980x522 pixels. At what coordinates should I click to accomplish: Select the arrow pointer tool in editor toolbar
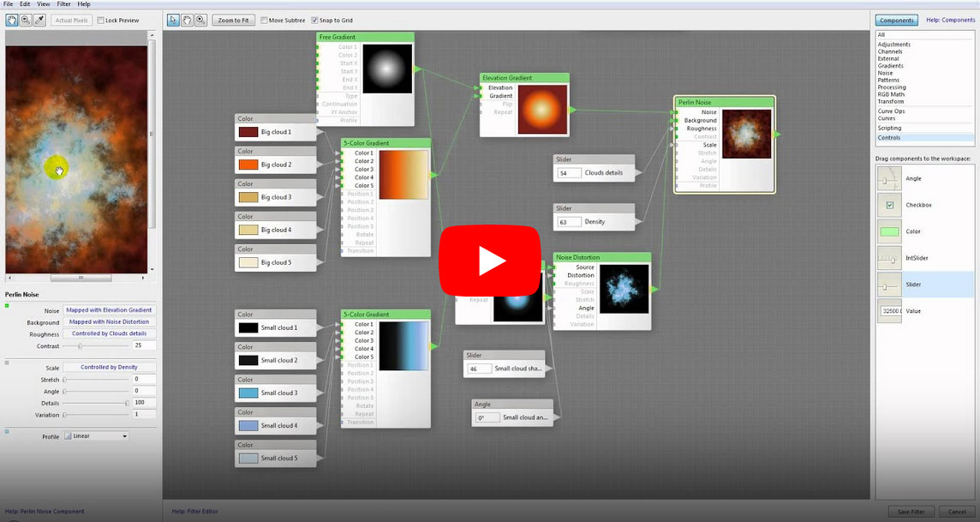click(x=174, y=20)
